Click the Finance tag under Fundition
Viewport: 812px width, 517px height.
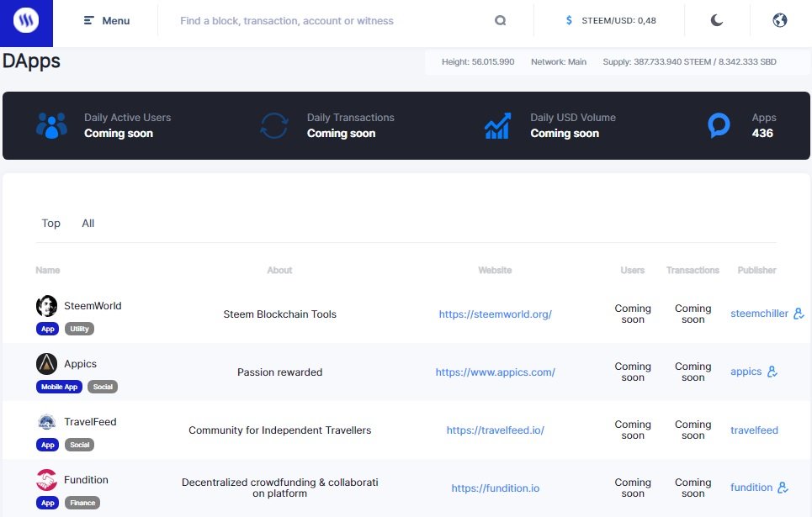(x=82, y=503)
